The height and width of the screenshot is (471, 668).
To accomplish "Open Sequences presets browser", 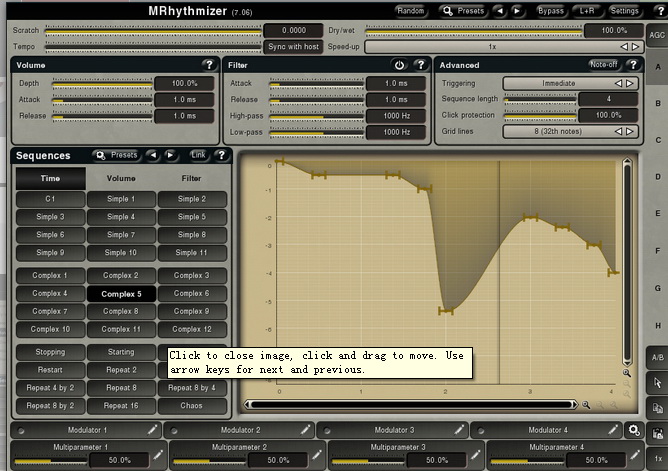I will point(117,155).
